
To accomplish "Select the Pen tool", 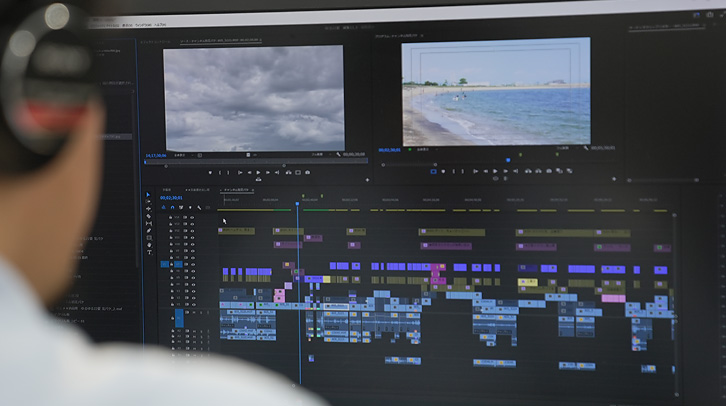I will point(149,231).
